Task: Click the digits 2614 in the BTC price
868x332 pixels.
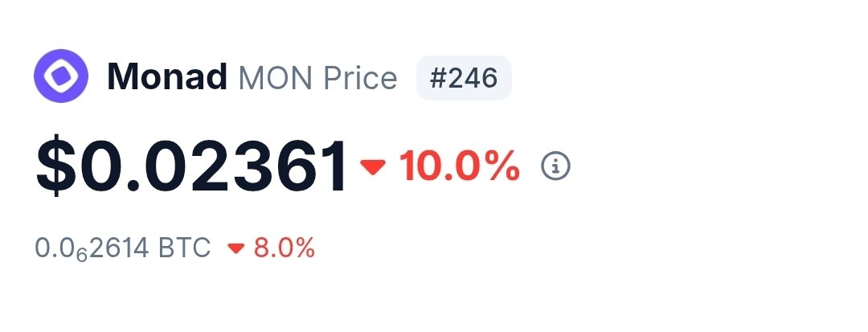Action: (118, 248)
